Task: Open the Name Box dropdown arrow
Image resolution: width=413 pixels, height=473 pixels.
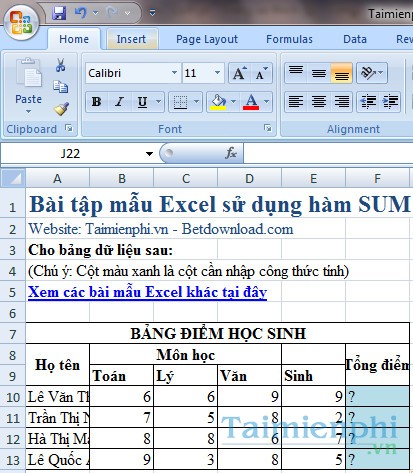Action: pyautogui.click(x=149, y=154)
